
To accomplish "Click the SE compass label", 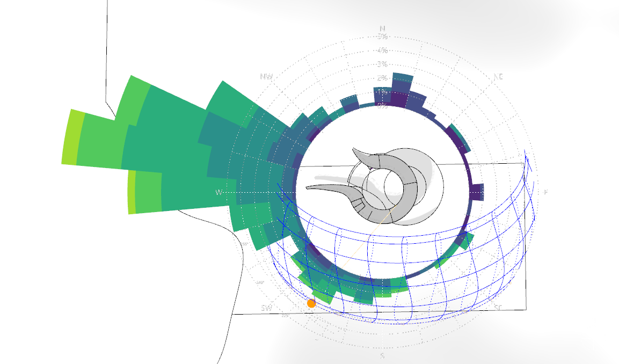I will (x=498, y=307).
